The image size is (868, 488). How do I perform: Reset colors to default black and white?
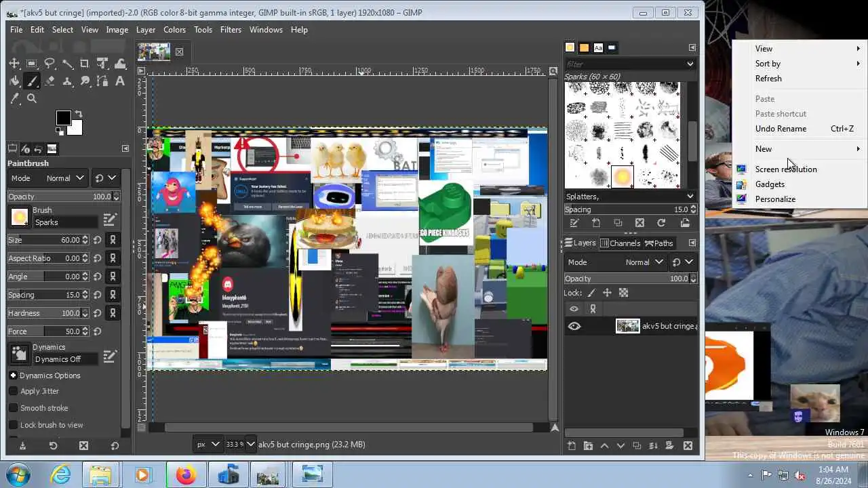pyautogui.click(x=60, y=131)
